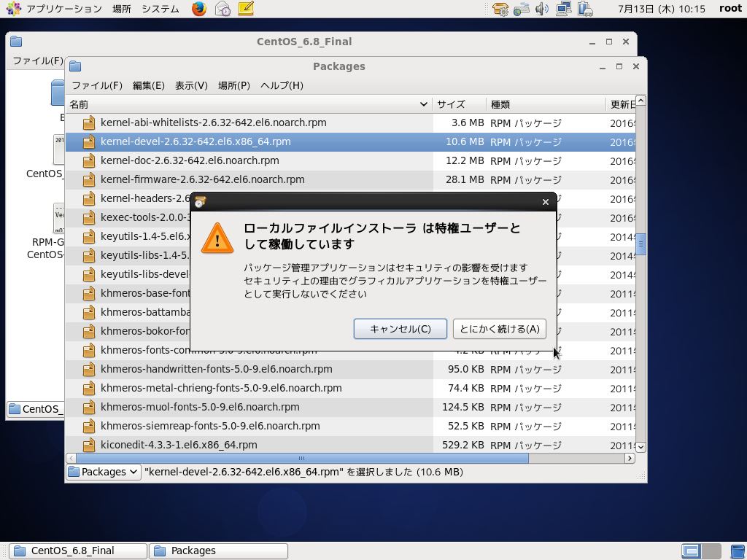
Task: Click the horizontal scroll right arrow
Action: coord(630,458)
